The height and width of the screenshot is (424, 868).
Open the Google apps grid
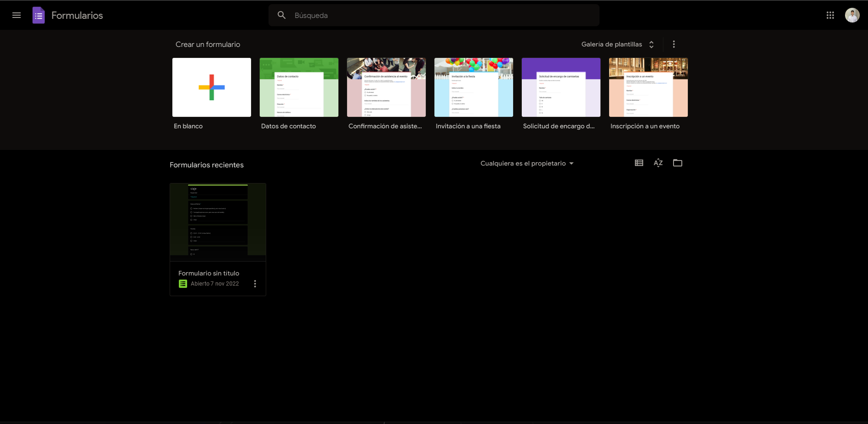[x=830, y=15]
